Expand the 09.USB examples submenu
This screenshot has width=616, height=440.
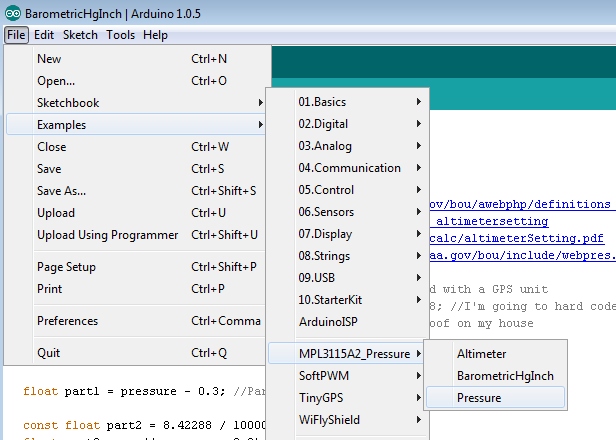click(348, 278)
